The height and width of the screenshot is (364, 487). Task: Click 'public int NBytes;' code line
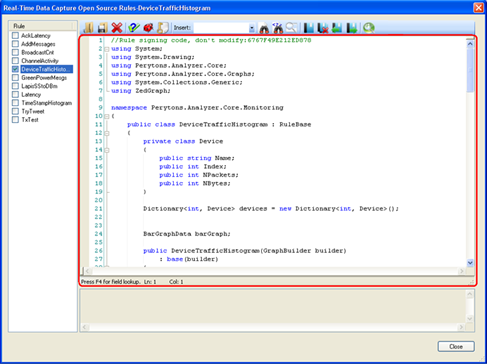[195, 183]
